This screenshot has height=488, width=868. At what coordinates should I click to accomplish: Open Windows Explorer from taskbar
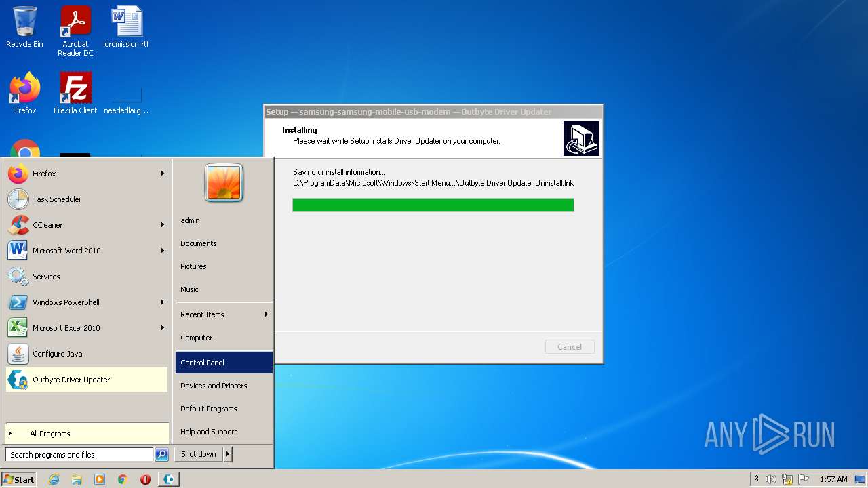point(77,479)
